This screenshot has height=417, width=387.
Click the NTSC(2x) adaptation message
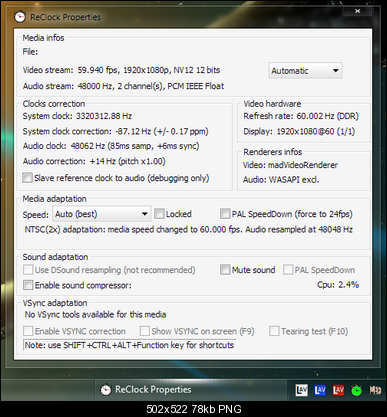[x=189, y=229]
